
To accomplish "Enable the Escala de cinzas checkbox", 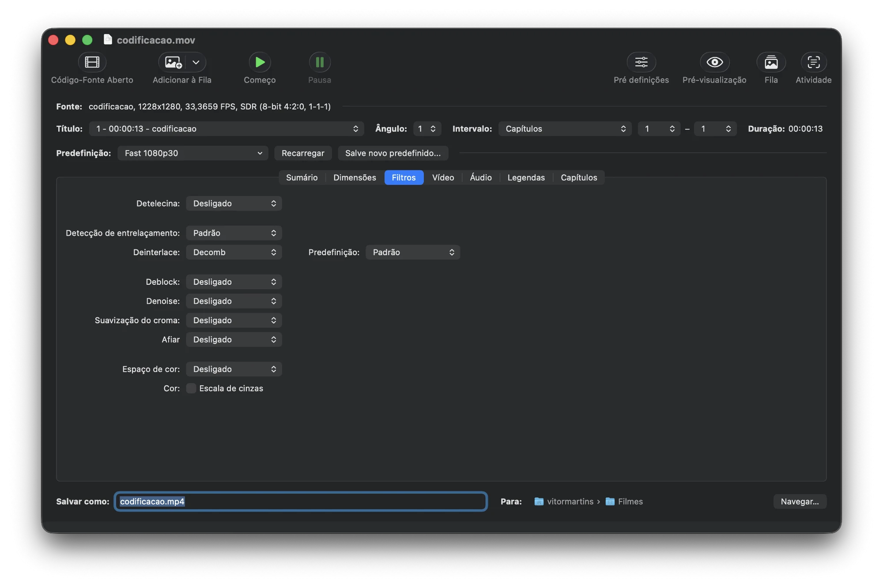I will click(x=191, y=388).
